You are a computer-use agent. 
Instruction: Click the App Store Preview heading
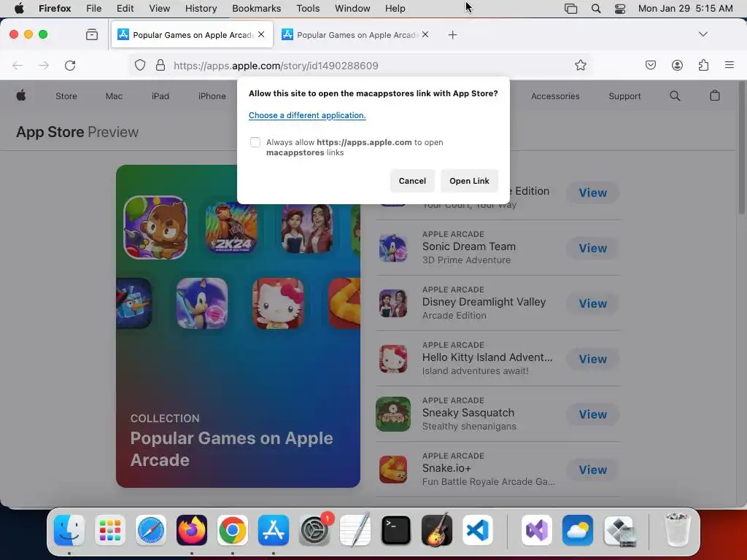pos(77,132)
